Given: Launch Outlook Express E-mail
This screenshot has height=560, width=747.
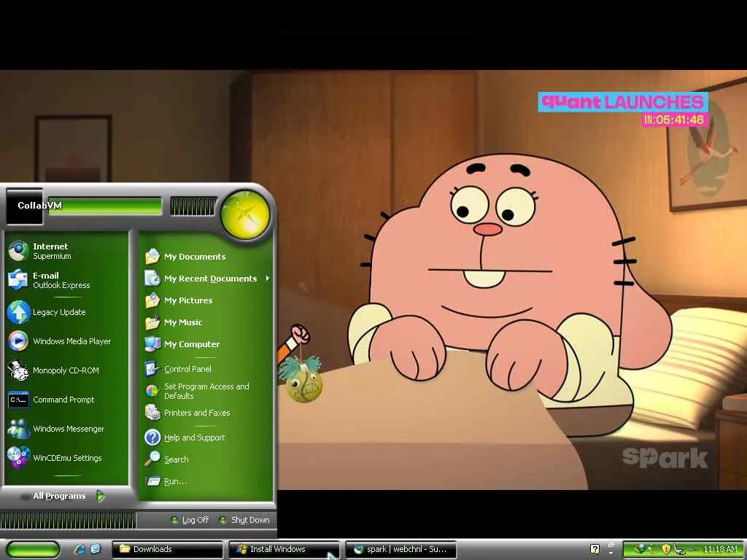Looking at the screenshot, I should 66,280.
